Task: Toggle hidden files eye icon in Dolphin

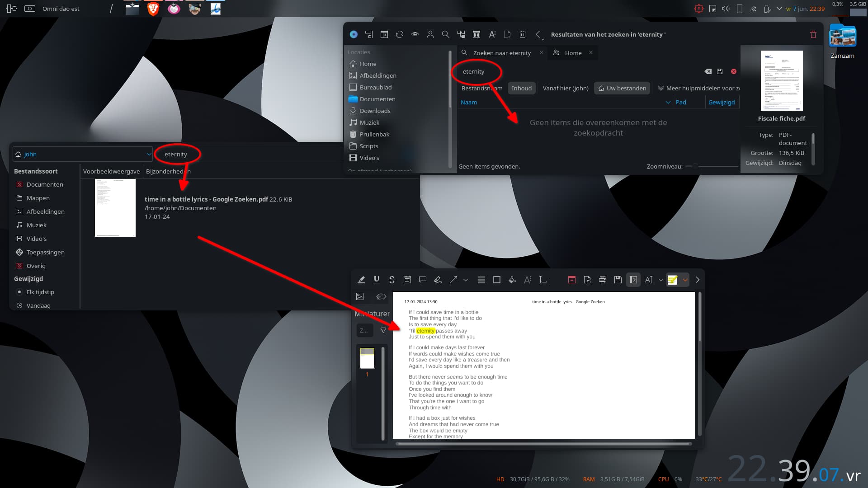Action: (415, 34)
